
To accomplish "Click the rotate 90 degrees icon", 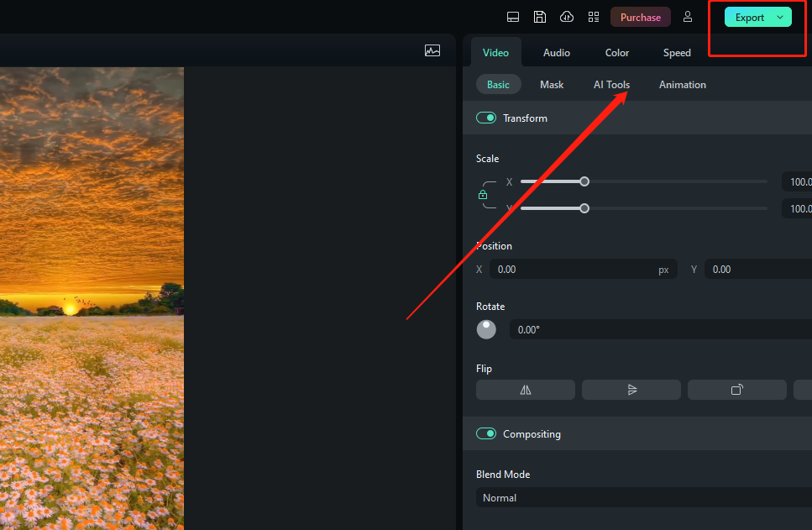I will tap(736, 389).
